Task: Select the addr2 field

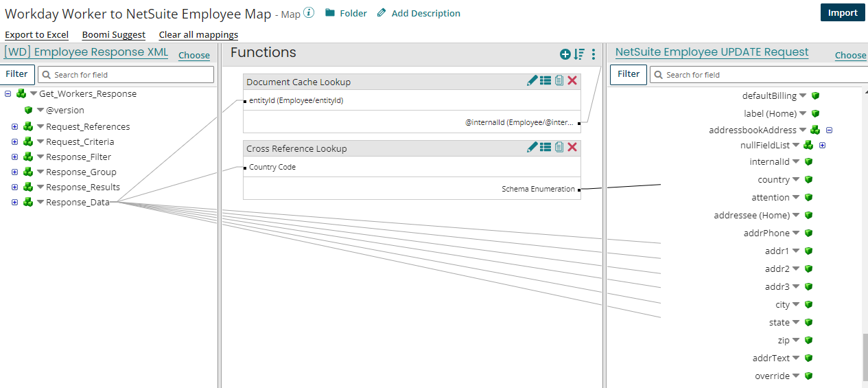Action: click(x=777, y=269)
